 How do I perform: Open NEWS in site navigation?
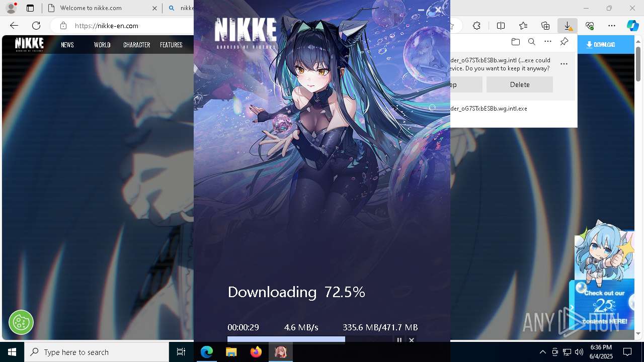[x=67, y=45]
